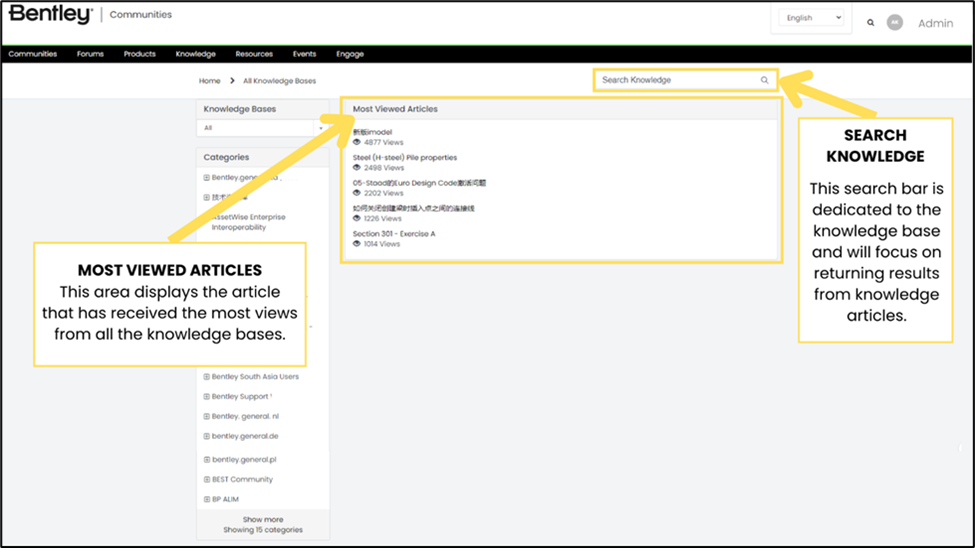Click the 'Categories' panel heading

tap(226, 157)
